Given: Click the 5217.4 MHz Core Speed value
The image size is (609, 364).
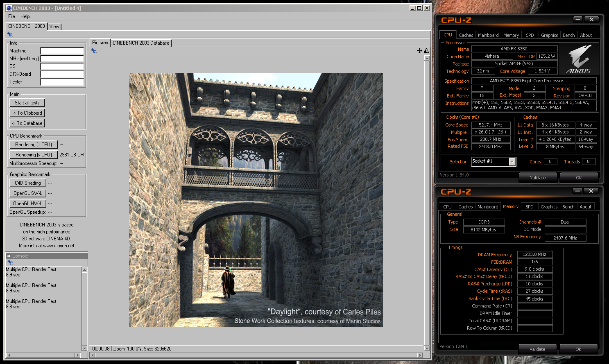Looking at the screenshot, I should pos(491,125).
